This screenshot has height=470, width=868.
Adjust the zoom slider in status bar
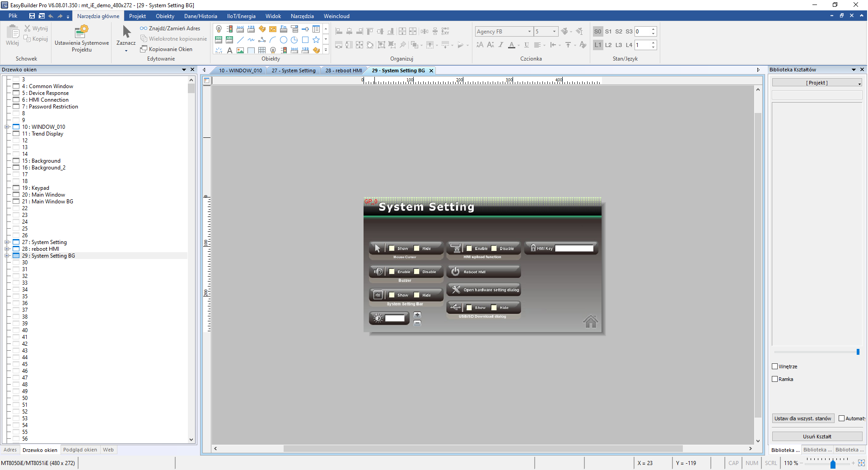point(833,464)
